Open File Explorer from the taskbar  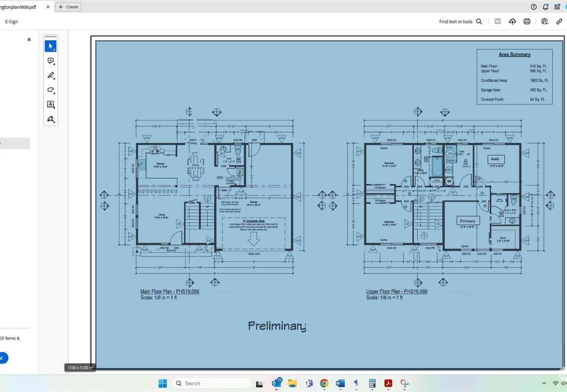[292, 383]
